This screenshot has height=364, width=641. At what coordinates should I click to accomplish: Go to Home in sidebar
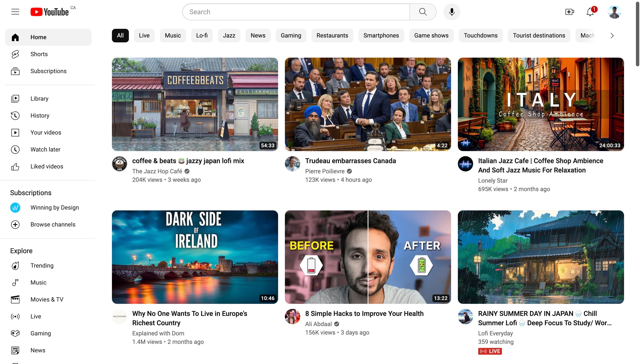tap(48, 37)
